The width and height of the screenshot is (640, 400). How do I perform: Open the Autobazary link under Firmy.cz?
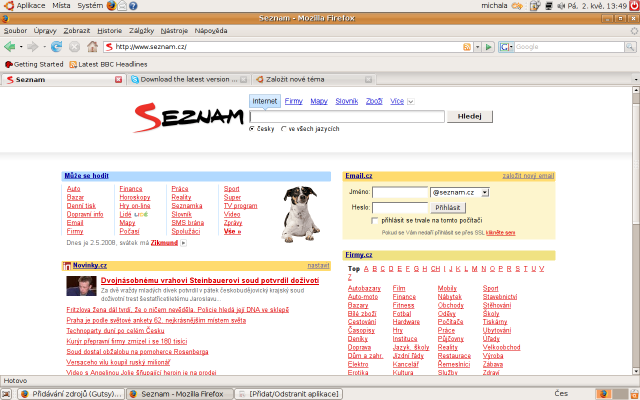point(364,289)
